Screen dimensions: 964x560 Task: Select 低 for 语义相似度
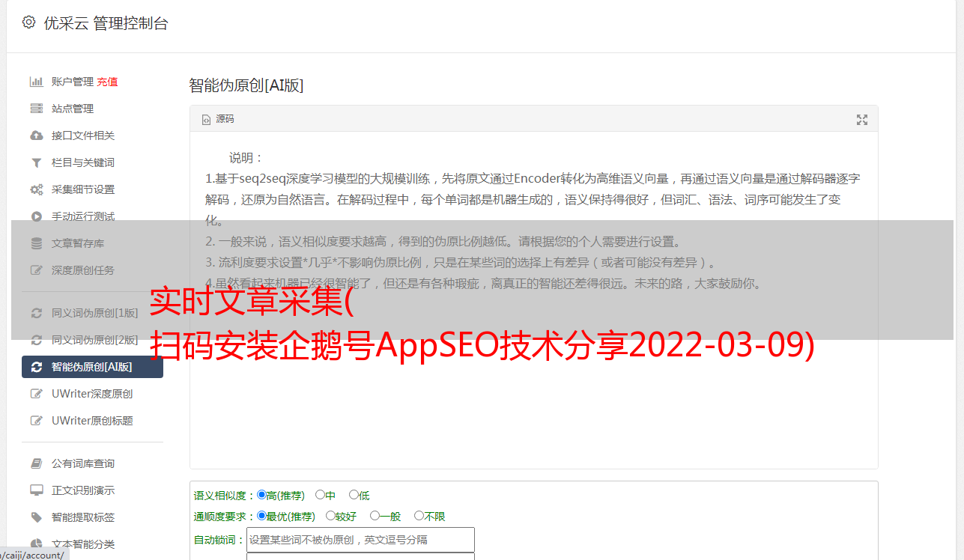click(354, 495)
